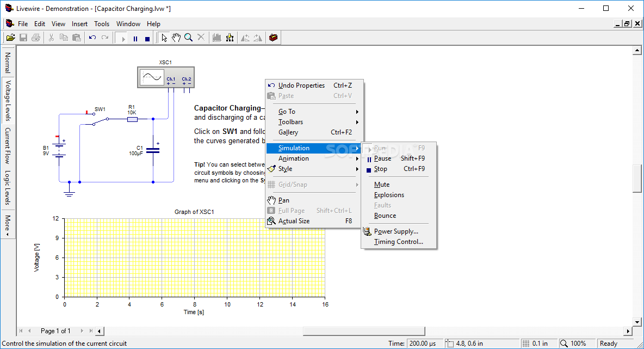This screenshot has width=644, height=349.
Task: Expand the Go To submenu
Action: pos(314,112)
